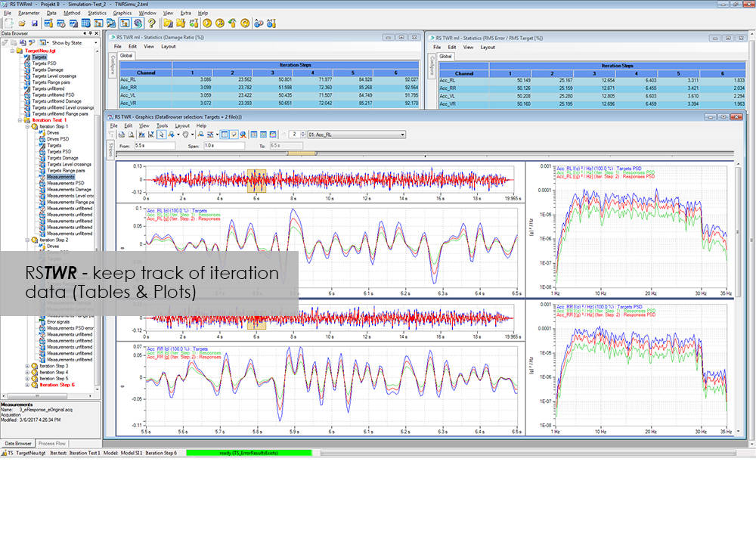Switch to the Process Flow tab
Image resolution: width=756 pixels, height=536 pixels.
point(52,443)
